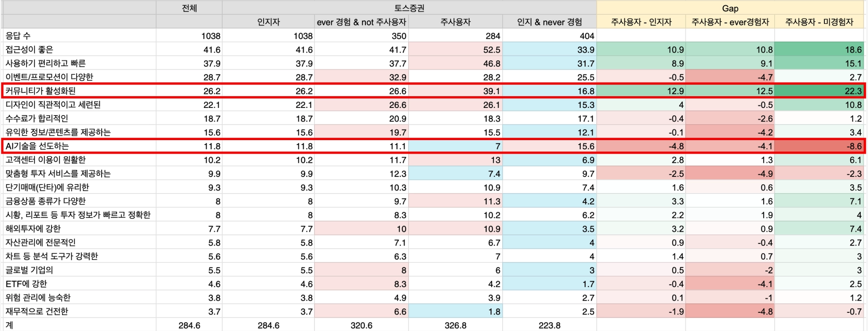Image resolution: width=868 pixels, height=331 pixels.
Task: Click the 10.8 Gap cell in 디자인 row
Action: click(819, 105)
